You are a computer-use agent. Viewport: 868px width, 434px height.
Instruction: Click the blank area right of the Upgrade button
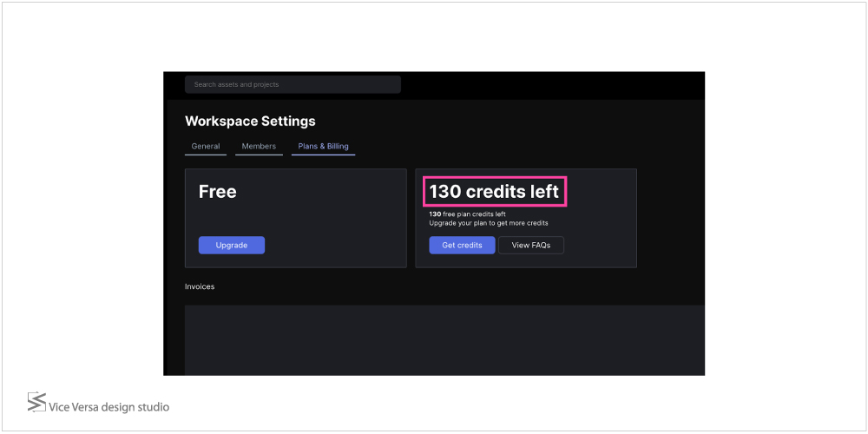point(334,246)
